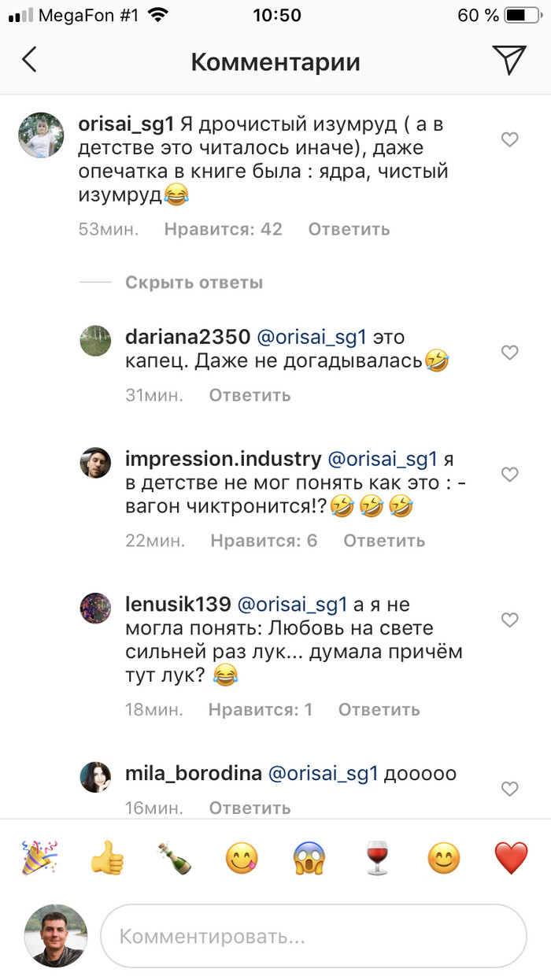
Task: Open mila_borodina's profile link
Action: pos(194,774)
